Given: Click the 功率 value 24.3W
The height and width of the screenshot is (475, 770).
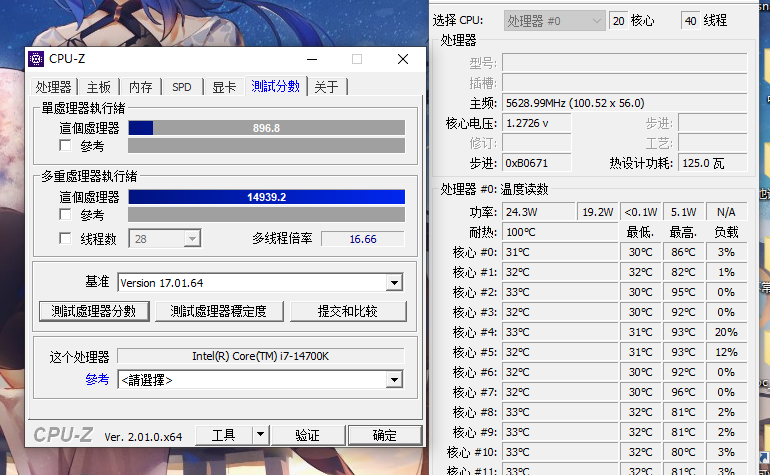Looking at the screenshot, I should (539, 212).
